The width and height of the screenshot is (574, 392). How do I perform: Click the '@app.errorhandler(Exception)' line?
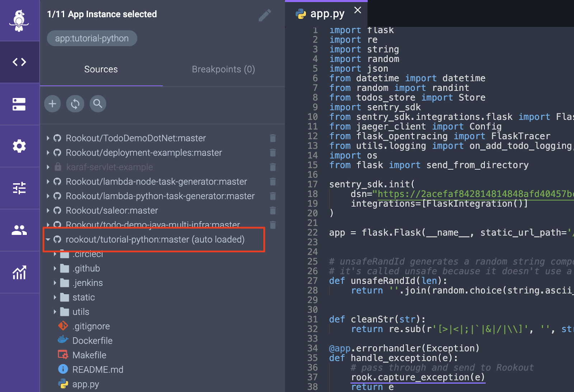coord(404,348)
